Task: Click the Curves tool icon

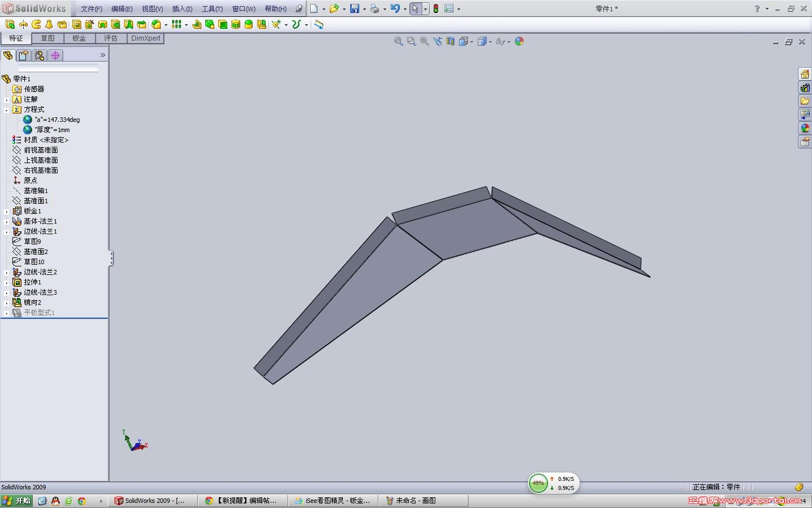Action: (296, 24)
